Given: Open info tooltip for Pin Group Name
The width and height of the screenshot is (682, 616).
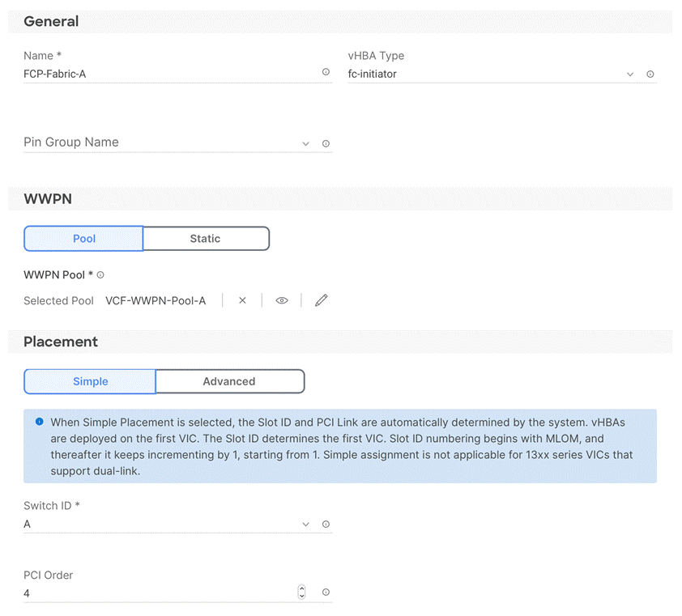Looking at the screenshot, I should click(326, 142).
